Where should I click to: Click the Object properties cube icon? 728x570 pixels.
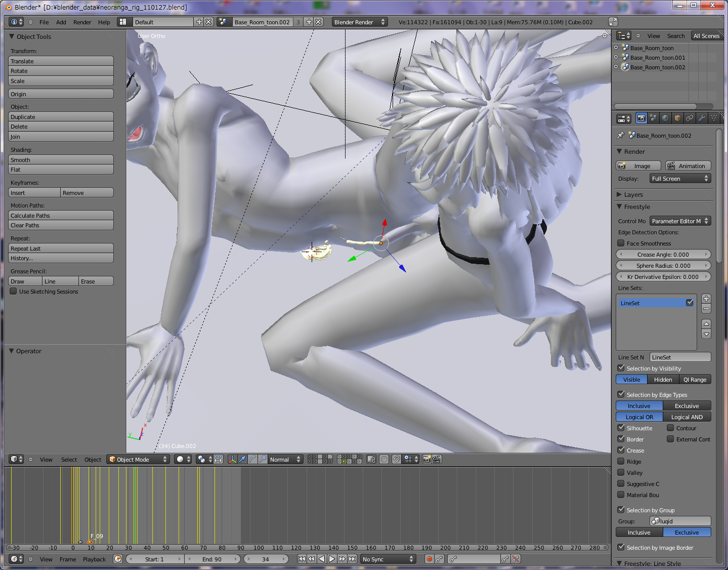coord(677,118)
